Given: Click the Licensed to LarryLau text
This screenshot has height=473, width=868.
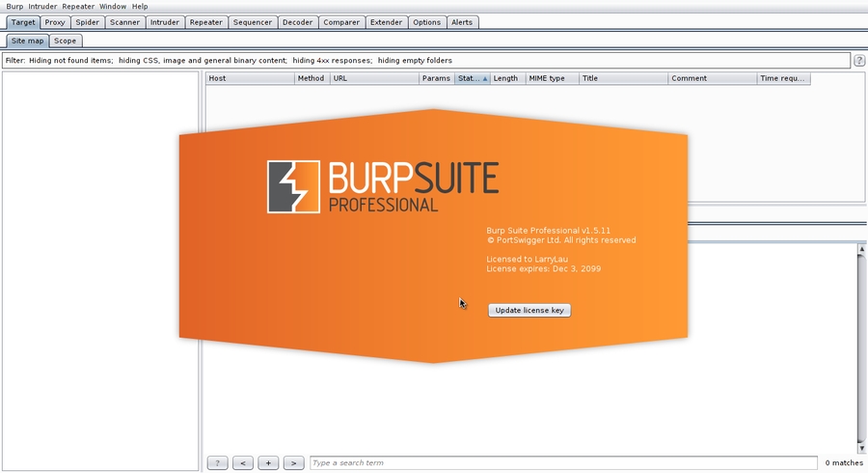Looking at the screenshot, I should pos(527,260).
